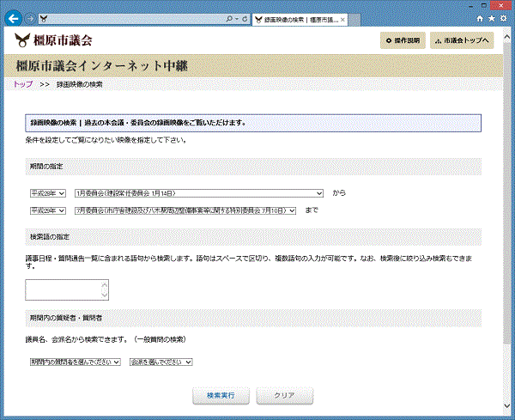Viewport: 515px width, 420px height.
Task: Click the 検索実行 search button
Action: click(x=221, y=396)
